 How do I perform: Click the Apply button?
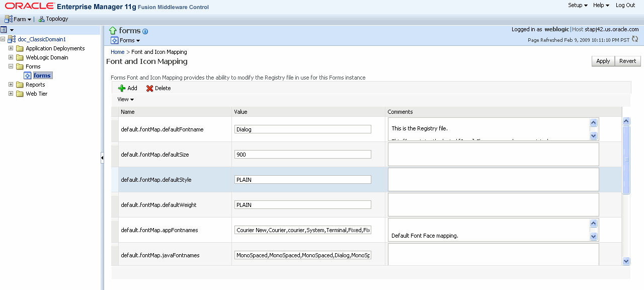(603, 61)
